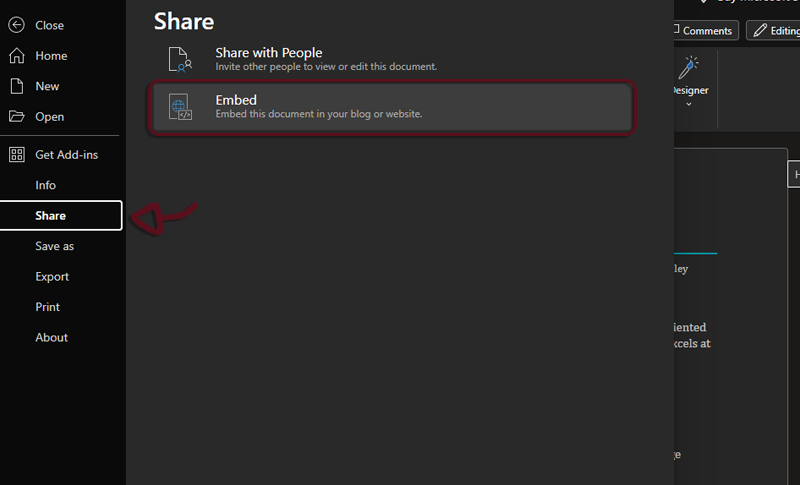Click the Close back arrow icon

click(x=16, y=25)
